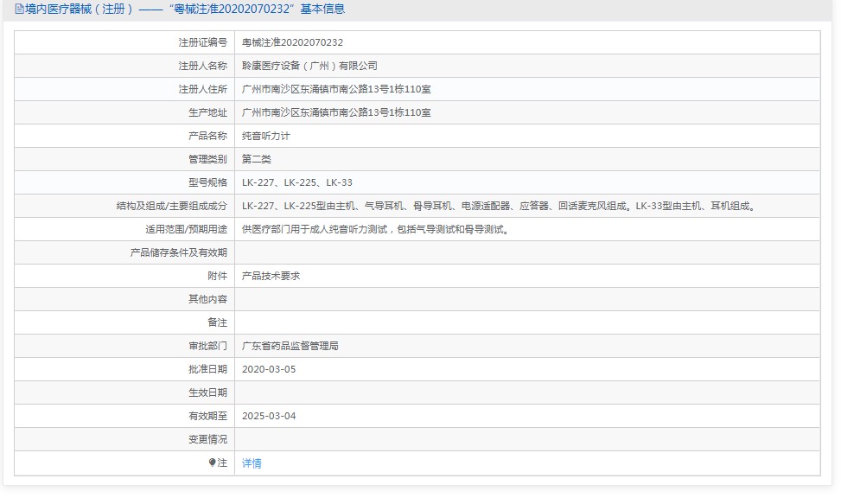Select registration number 粤械注准20202070232 in table
Viewport: 841px width, 504px height.
click(x=292, y=42)
